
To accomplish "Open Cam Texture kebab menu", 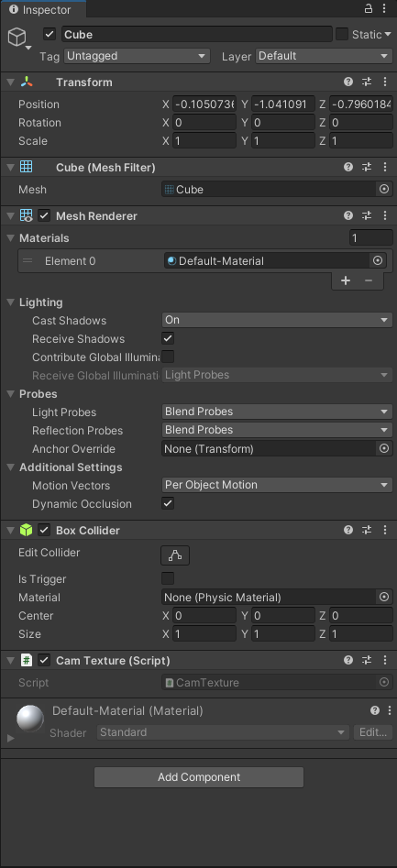I will (385, 661).
